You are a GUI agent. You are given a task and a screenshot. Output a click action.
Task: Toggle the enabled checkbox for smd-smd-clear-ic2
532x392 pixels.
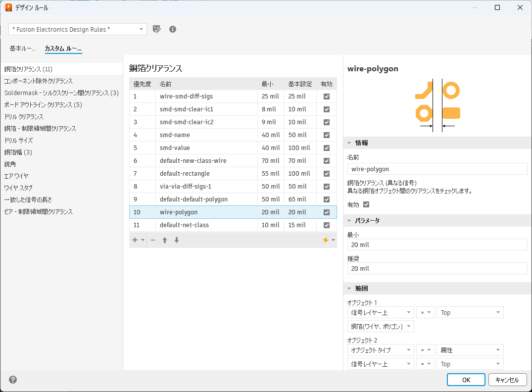[327, 122]
